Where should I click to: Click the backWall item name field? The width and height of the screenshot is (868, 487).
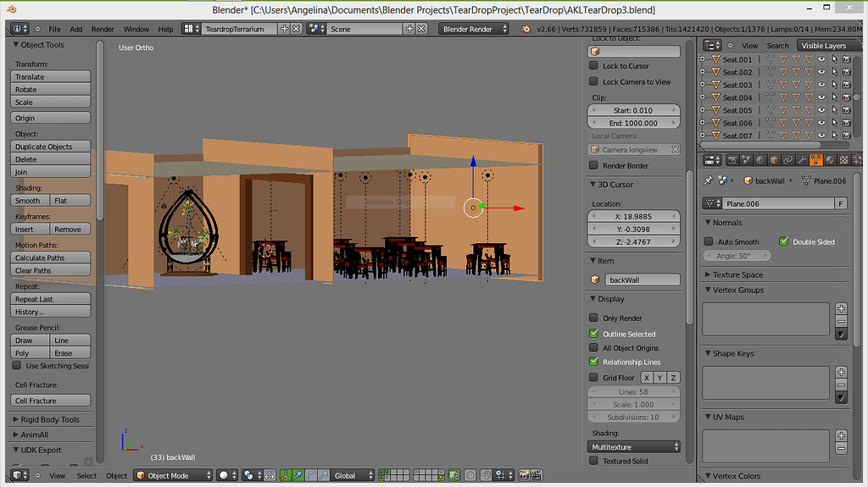pos(643,279)
